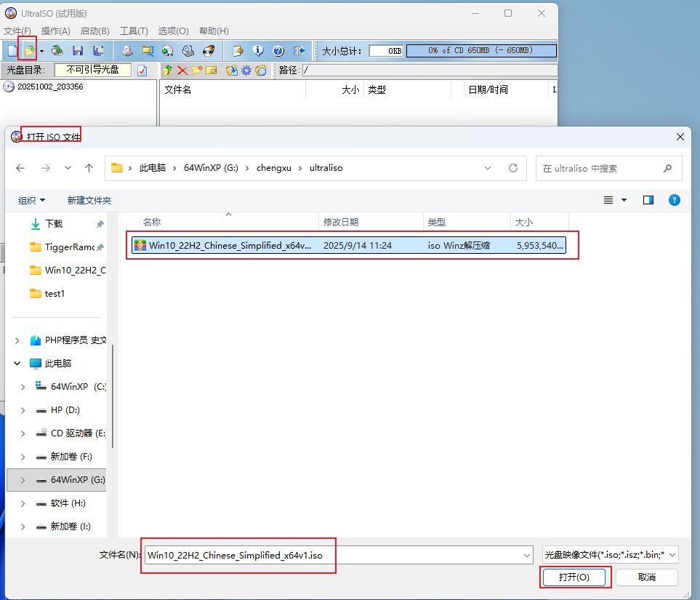This screenshot has height=600, width=700.
Task: Open the 工具(T) menu
Action: (x=134, y=31)
